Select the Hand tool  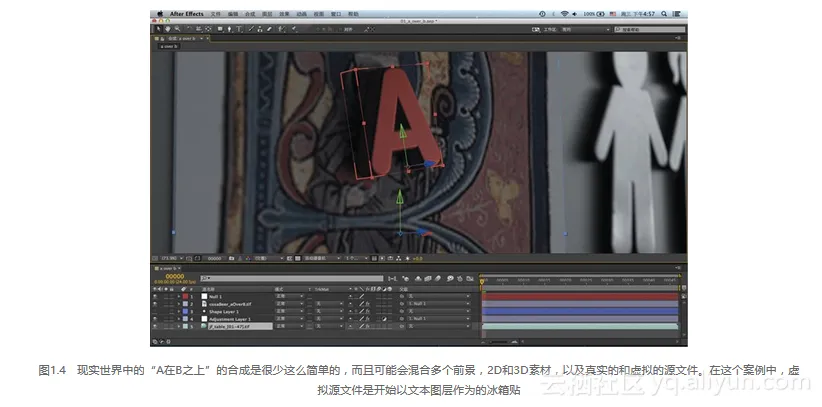[x=168, y=29]
